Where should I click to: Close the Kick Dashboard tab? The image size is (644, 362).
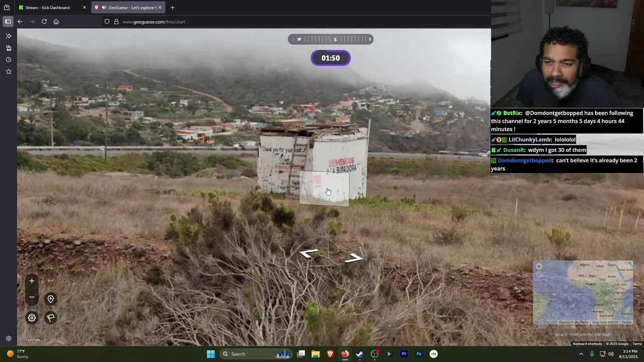84,8
